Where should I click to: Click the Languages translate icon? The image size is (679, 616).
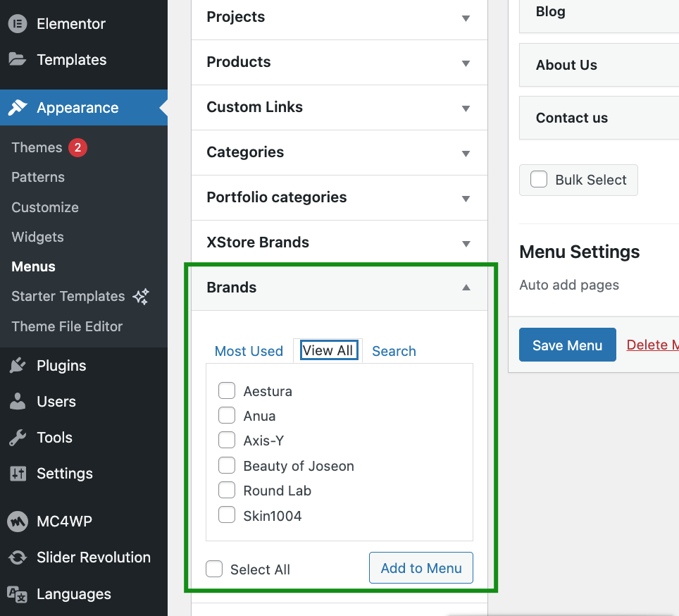point(18,594)
